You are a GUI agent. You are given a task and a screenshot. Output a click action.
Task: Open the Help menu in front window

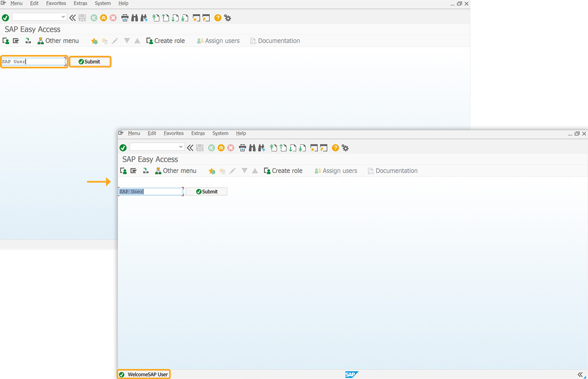241,133
